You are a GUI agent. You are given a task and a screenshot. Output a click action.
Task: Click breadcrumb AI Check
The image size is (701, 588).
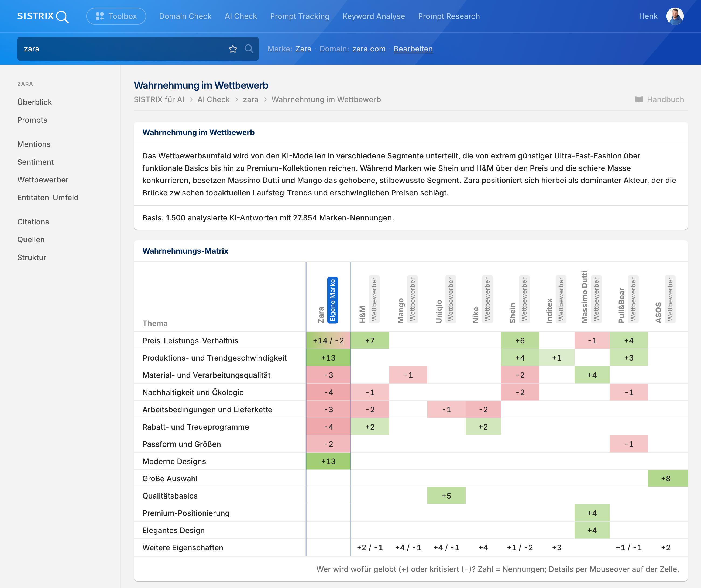213,99
